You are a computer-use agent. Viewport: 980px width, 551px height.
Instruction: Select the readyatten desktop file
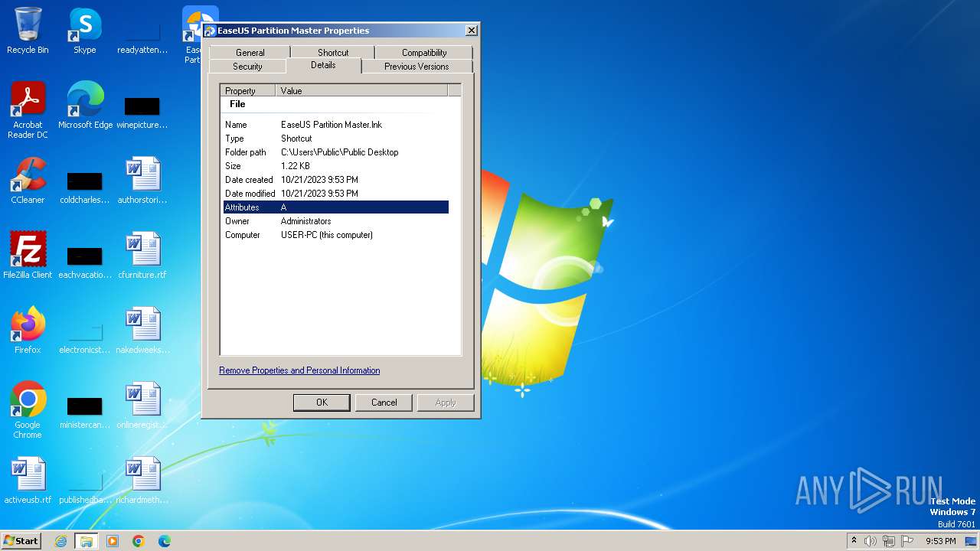pos(142,37)
